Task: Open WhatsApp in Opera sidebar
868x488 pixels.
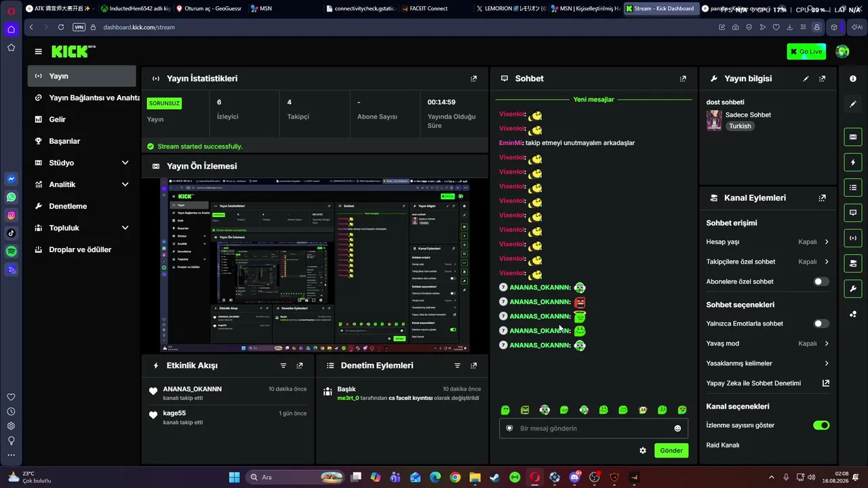Action: pyautogui.click(x=12, y=197)
